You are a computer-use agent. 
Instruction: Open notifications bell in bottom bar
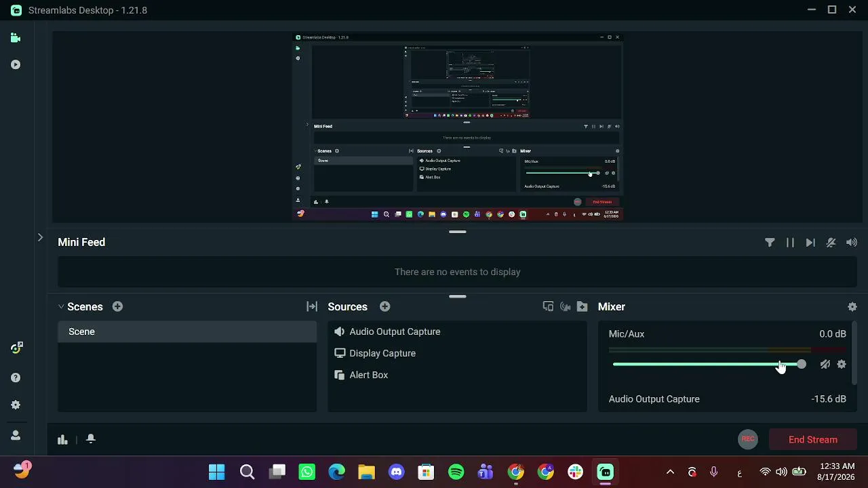click(91, 439)
